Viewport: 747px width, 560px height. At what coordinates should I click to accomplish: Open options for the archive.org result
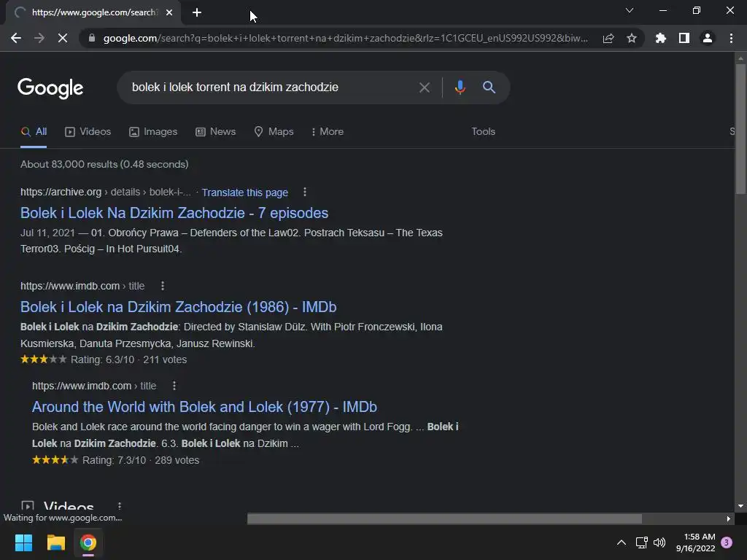coord(305,192)
